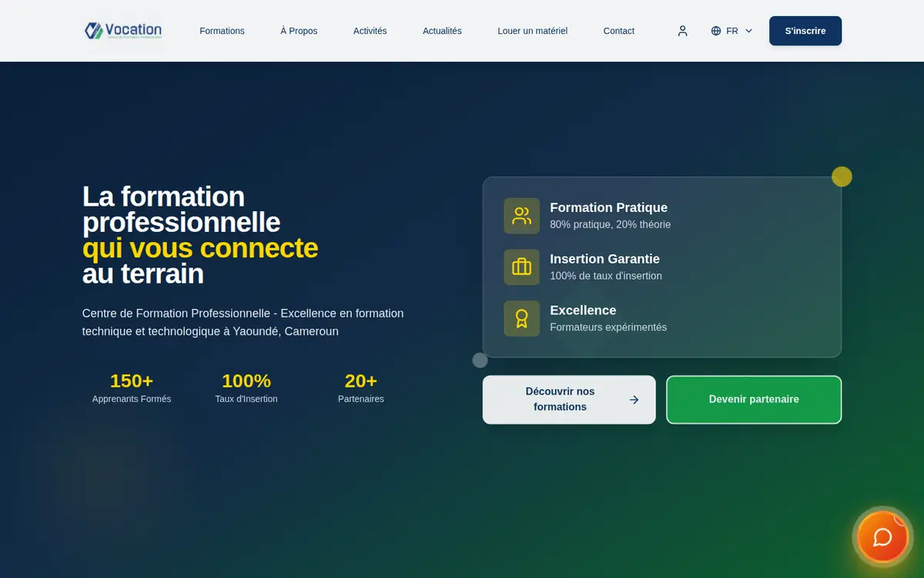This screenshot has width=924, height=578.
Task: Click the globe language icon
Action: (x=716, y=31)
